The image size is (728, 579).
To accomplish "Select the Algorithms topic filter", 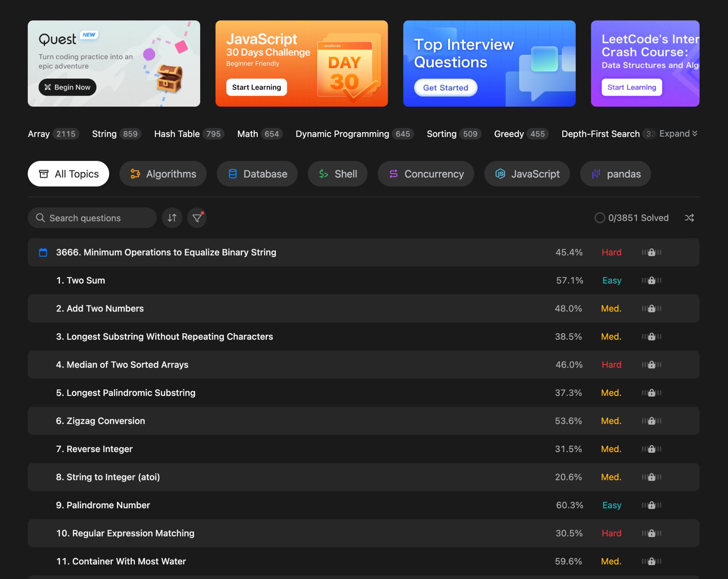I will (163, 174).
